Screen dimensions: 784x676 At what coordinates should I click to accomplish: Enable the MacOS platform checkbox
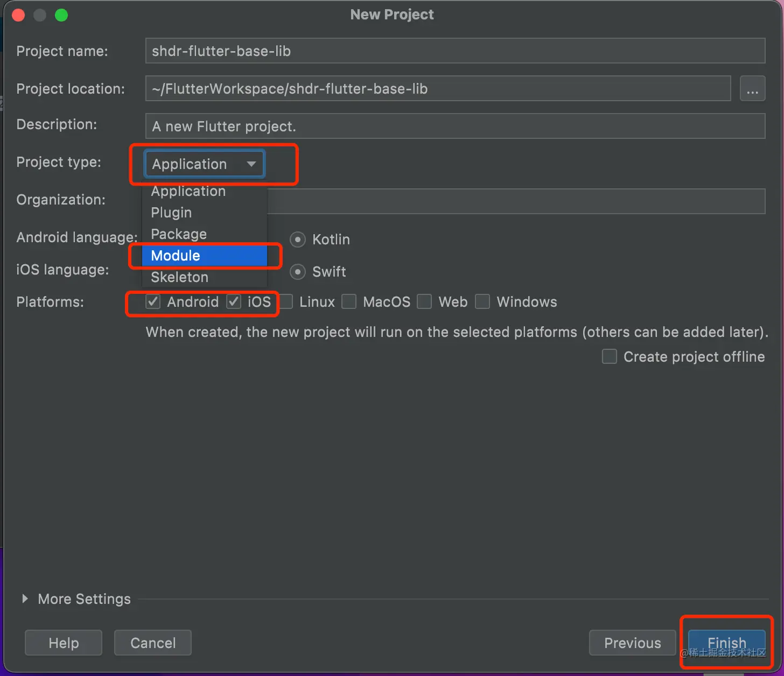point(349,302)
